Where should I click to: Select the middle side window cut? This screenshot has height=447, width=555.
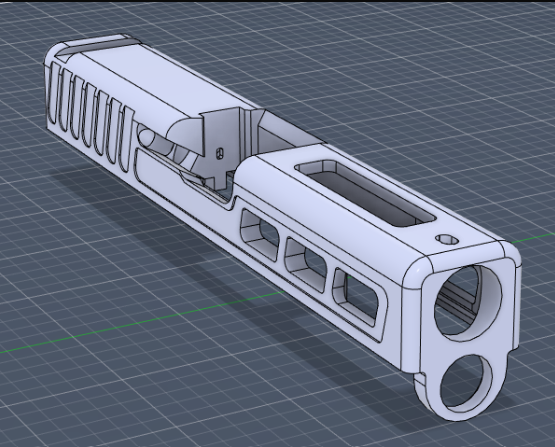click(306, 264)
